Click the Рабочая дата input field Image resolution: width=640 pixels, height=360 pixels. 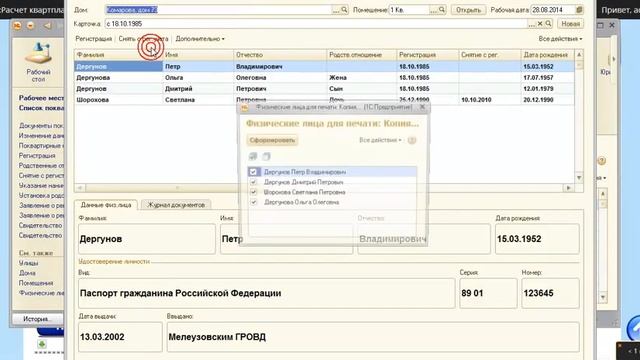coord(552,10)
